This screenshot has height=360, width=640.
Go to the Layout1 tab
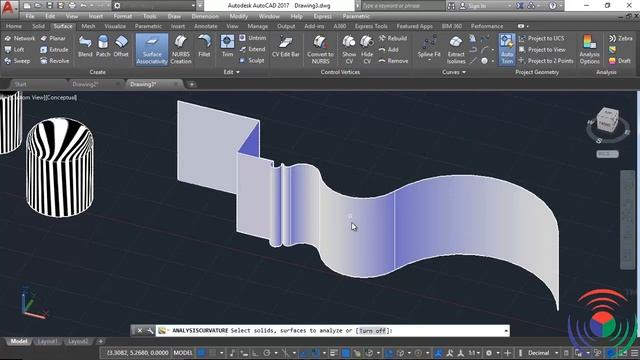click(x=47, y=341)
